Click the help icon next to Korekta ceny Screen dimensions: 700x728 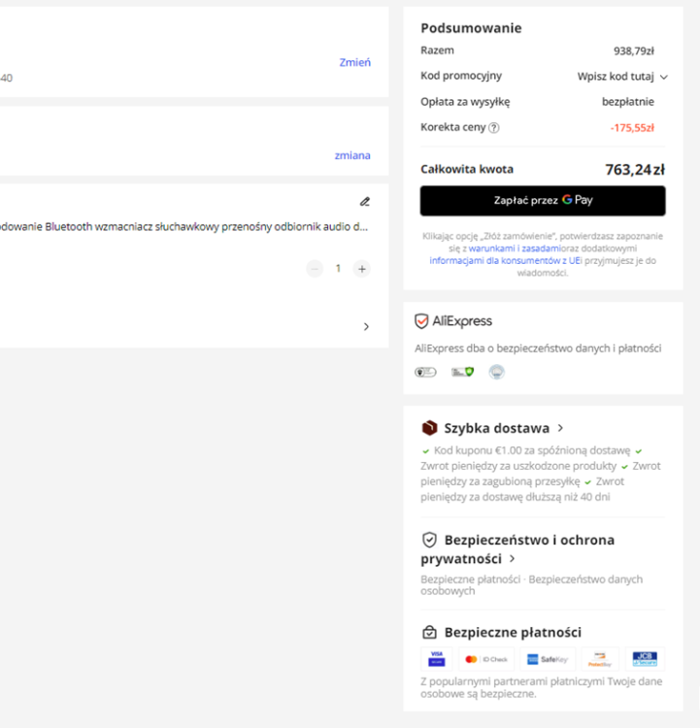click(494, 127)
